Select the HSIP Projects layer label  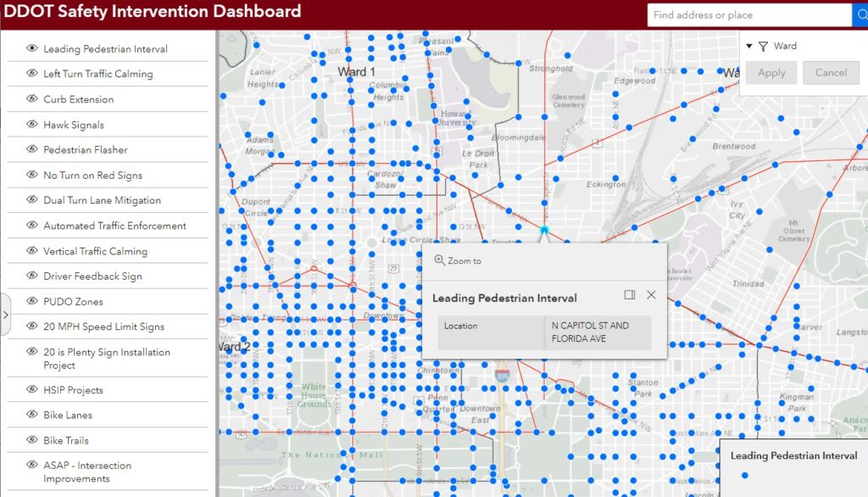pos(73,390)
